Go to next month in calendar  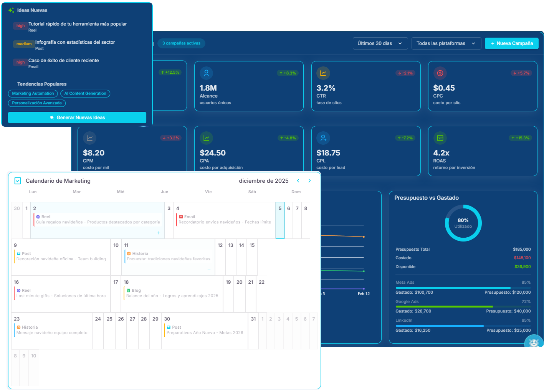click(309, 181)
